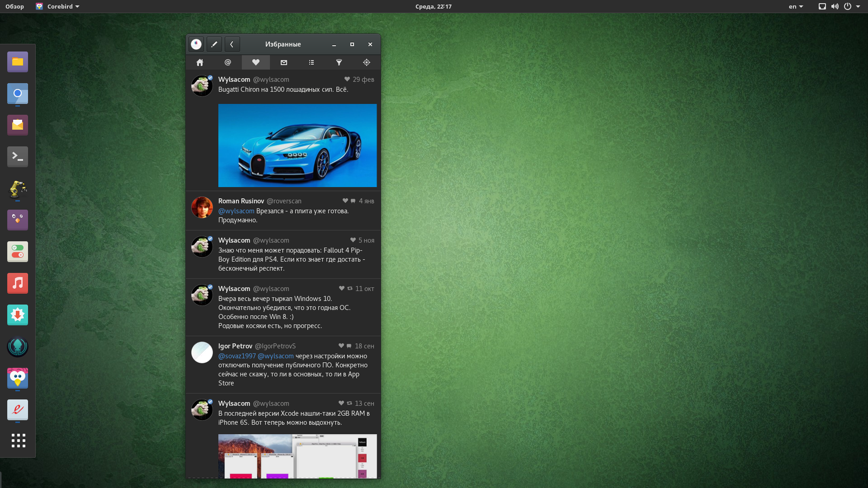The height and width of the screenshot is (488, 868).
Task: Click Wylsacom name on Bugatti tweet
Action: coord(234,80)
